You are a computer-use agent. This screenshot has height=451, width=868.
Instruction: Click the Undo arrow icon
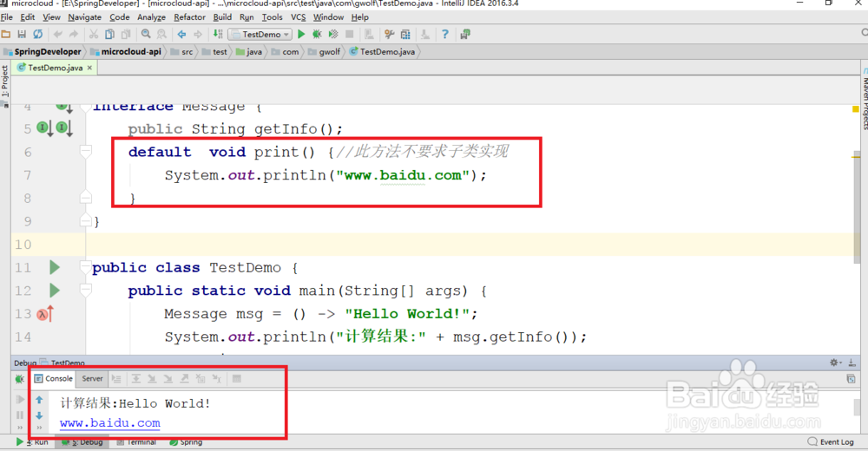[x=58, y=35]
